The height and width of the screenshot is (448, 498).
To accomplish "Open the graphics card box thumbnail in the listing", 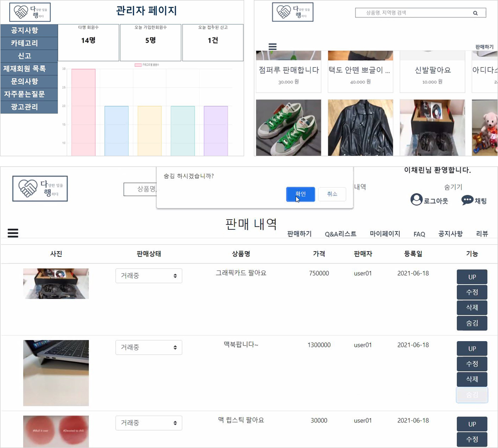I will [432, 127].
